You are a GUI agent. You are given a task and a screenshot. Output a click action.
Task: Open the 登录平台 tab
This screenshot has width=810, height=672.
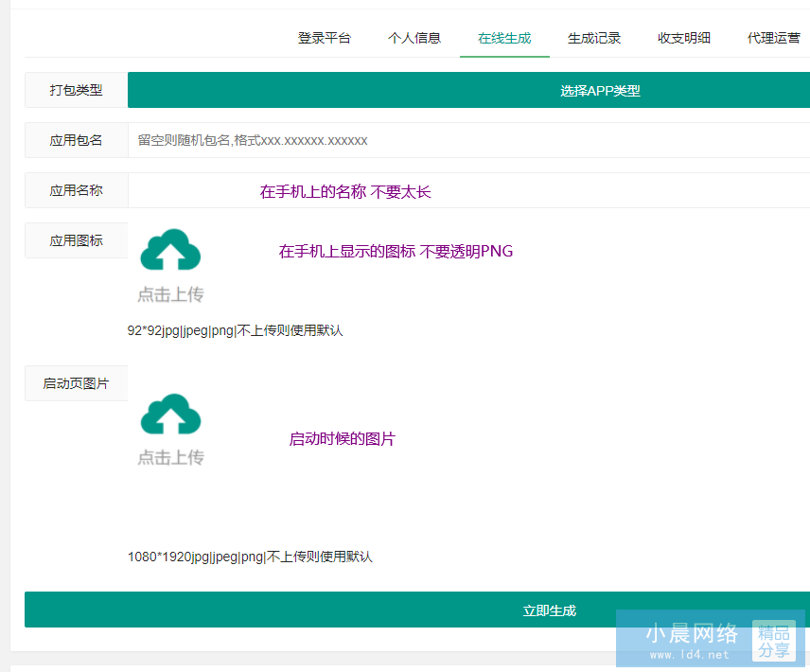(325, 38)
